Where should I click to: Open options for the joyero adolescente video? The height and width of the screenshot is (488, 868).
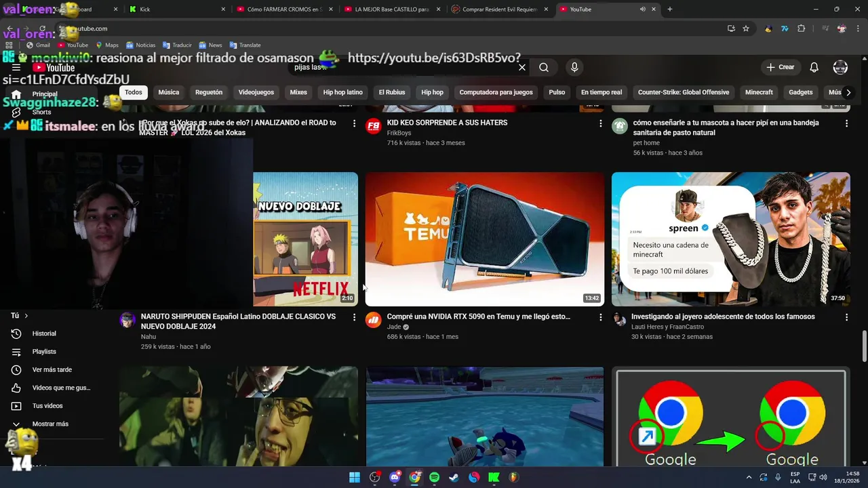tap(846, 317)
